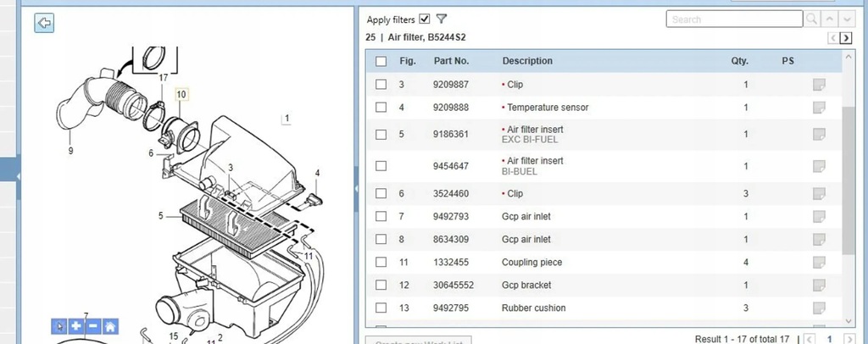Check the box for Coupling piece 1332455
Image resolution: width=868 pixels, height=344 pixels.
(381, 262)
